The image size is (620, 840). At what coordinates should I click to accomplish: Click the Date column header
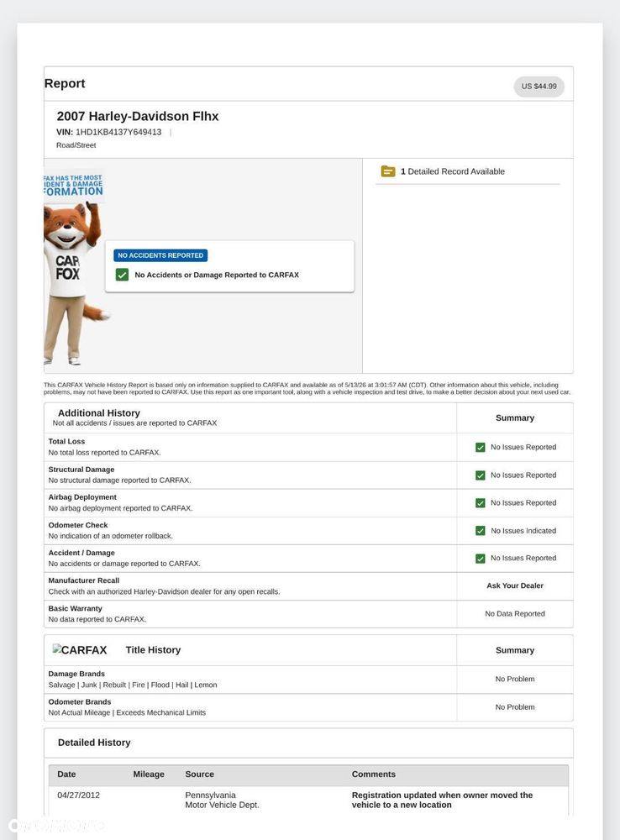click(66, 774)
